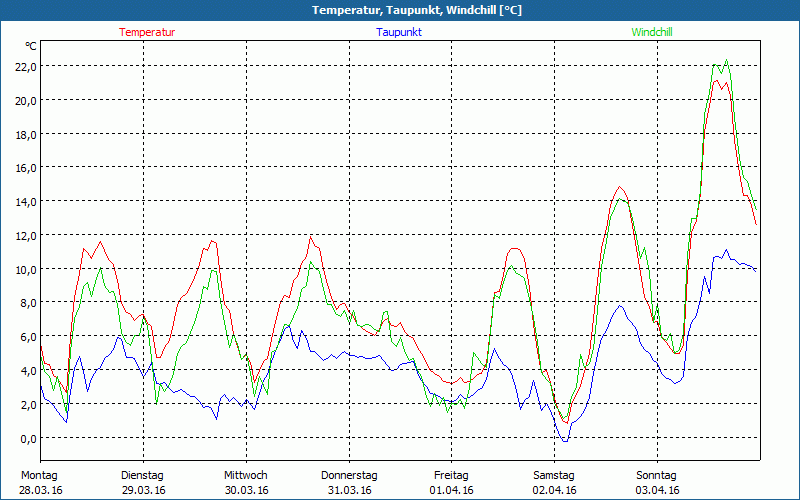
Task: Click the 31.03.16 date label
Action: (348, 490)
